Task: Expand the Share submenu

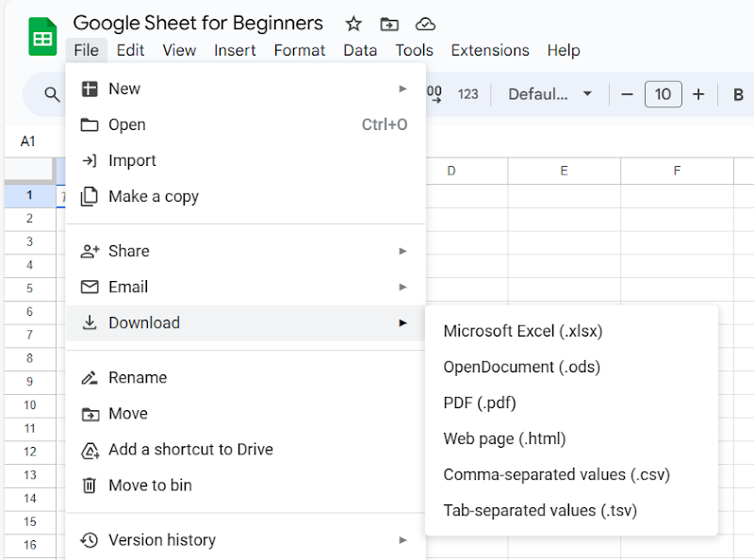Action: click(x=245, y=251)
